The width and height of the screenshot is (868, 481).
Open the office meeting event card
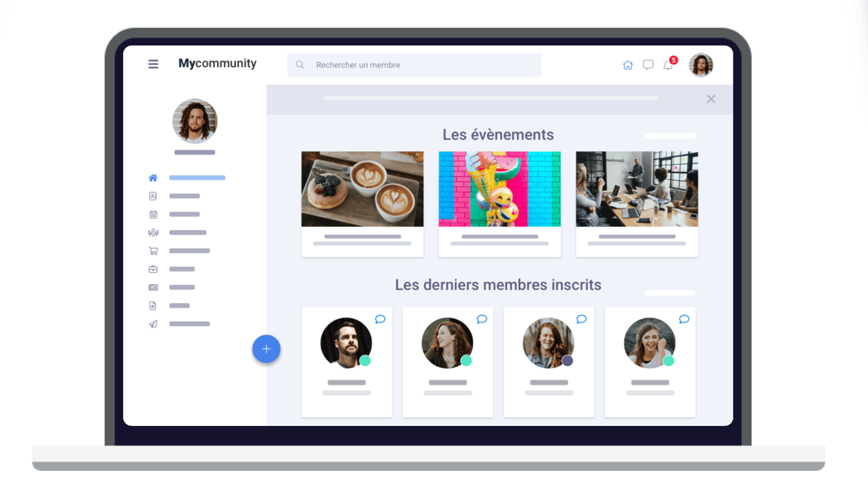tap(637, 204)
